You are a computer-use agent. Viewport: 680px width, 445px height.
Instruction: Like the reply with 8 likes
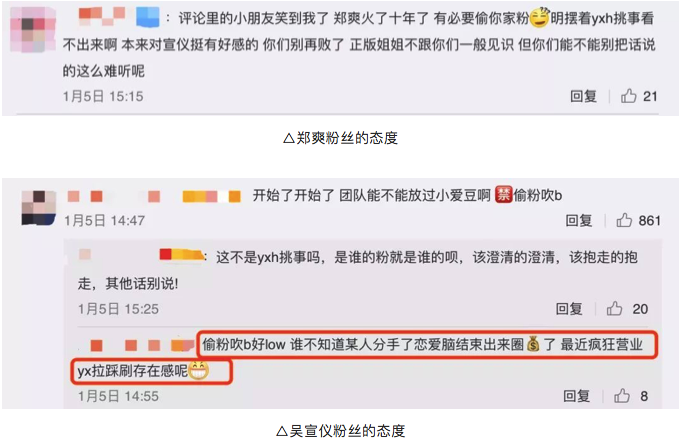point(621,396)
